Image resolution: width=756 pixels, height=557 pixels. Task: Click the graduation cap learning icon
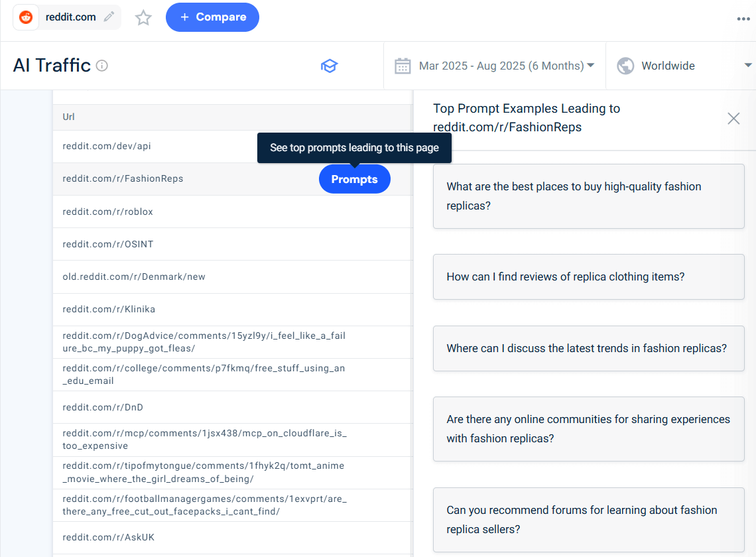click(x=330, y=66)
